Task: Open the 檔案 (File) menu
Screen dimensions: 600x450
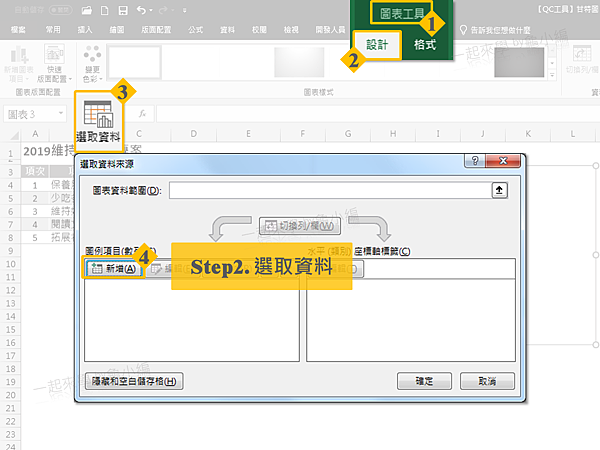Action: [x=18, y=29]
